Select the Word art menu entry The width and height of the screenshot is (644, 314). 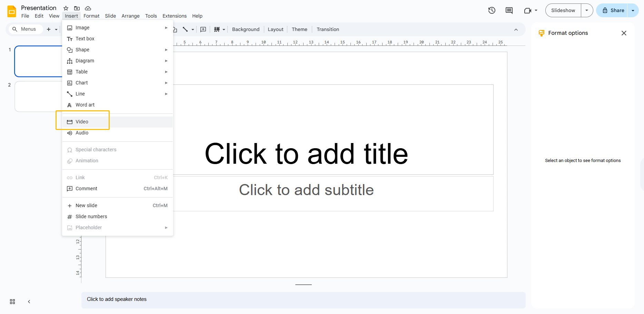85,105
